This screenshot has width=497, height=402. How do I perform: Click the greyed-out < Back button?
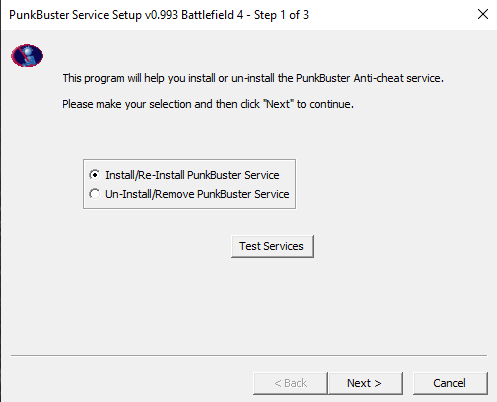[x=290, y=383]
